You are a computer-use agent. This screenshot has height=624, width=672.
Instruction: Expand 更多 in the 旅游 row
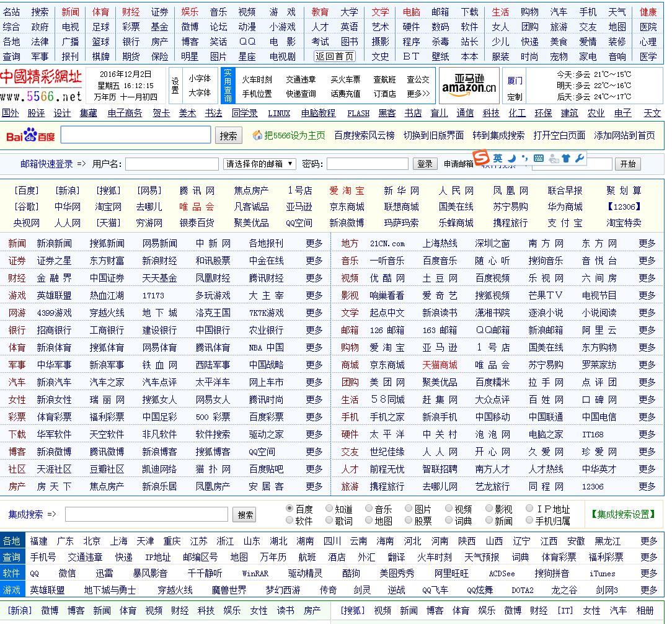tap(647, 486)
